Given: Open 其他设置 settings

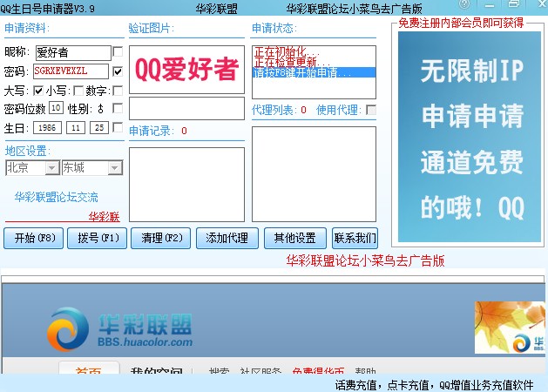Looking at the screenshot, I should (295, 239).
